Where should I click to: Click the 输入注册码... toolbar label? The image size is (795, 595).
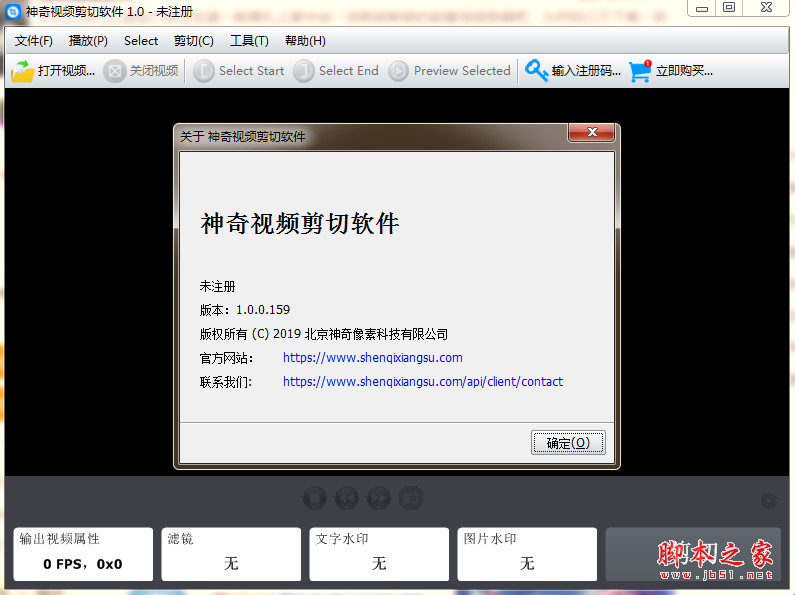click(586, 71)
